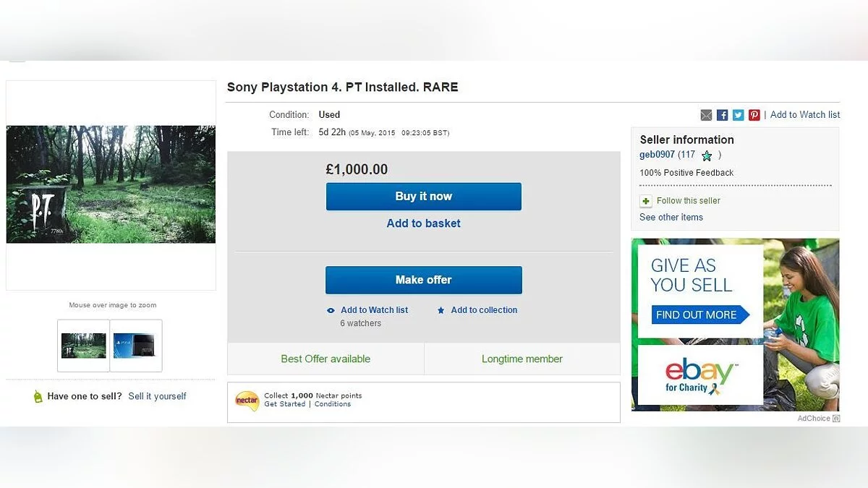The image size is (868, 488).
Task: Click the star icon beside Add to collection
Action: (441, 310)
